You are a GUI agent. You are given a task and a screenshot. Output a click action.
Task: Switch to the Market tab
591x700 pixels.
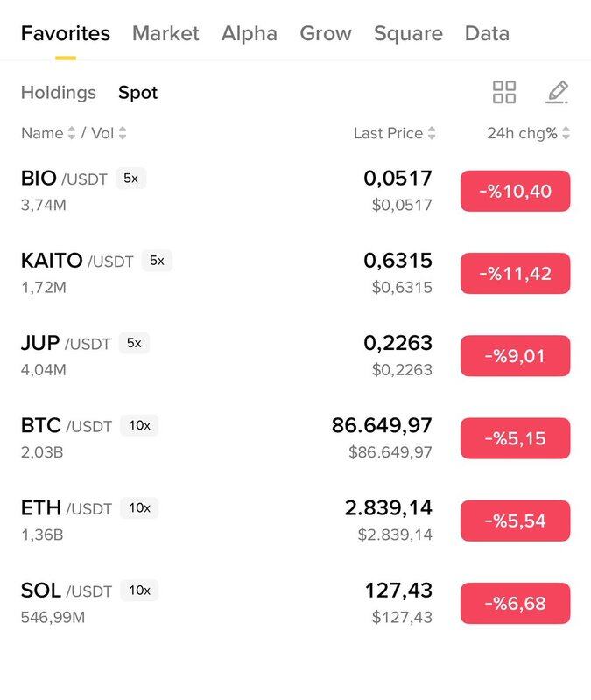[165, 33]
